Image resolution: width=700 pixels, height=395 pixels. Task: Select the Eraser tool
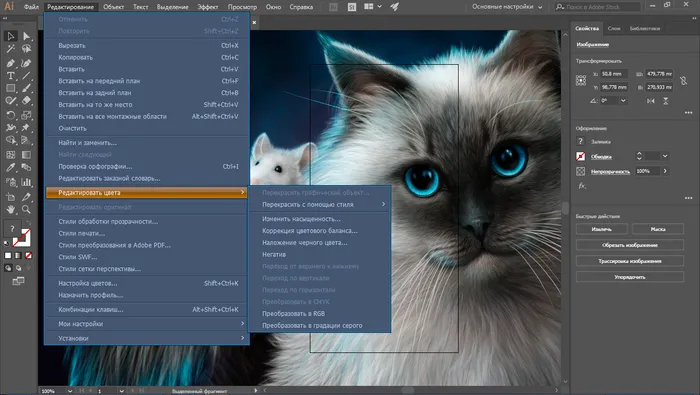click(26, 101)
